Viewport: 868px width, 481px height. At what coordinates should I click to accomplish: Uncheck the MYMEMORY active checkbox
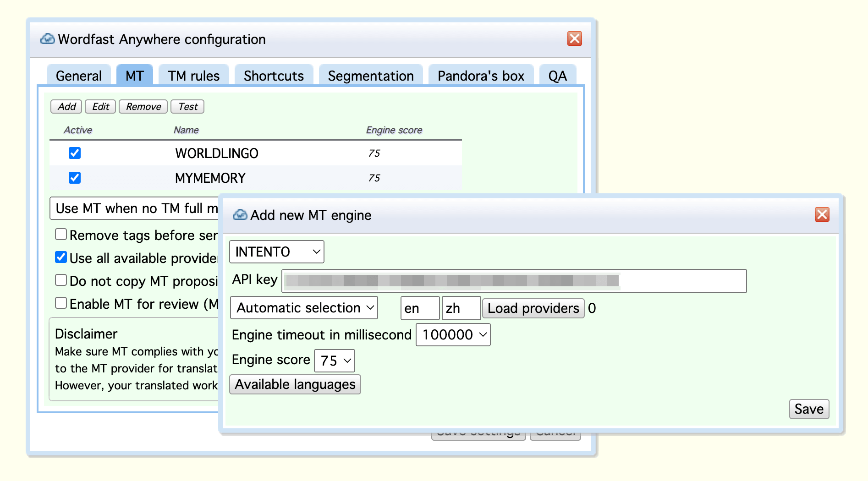click(75, 178)
